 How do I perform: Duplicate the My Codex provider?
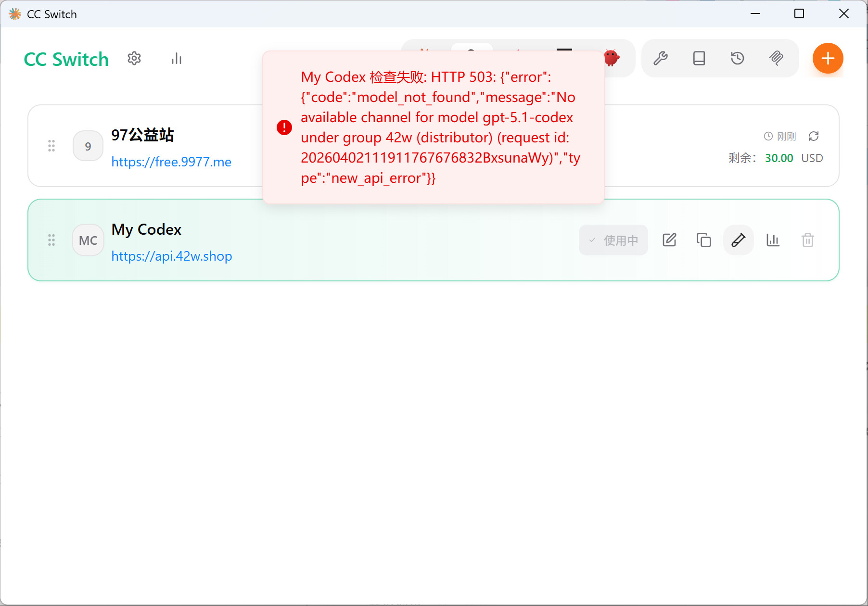704,240
